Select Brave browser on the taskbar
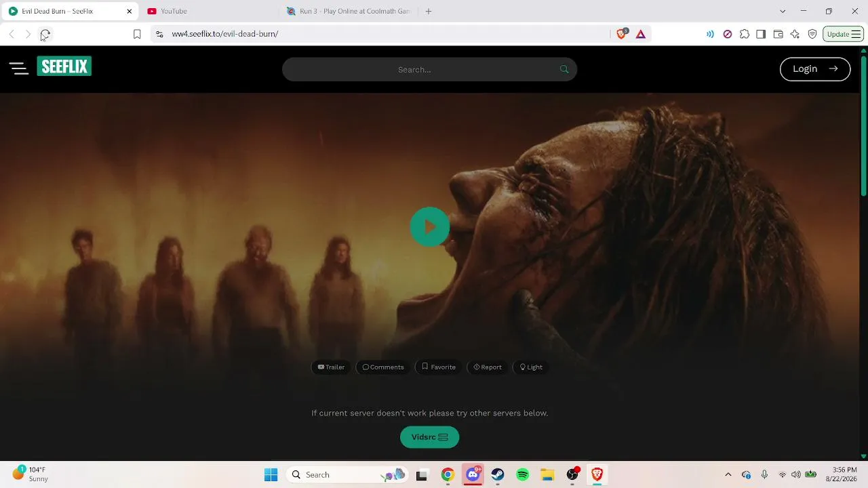The height and width of the screenshot is (488, 868). point(597,475)
